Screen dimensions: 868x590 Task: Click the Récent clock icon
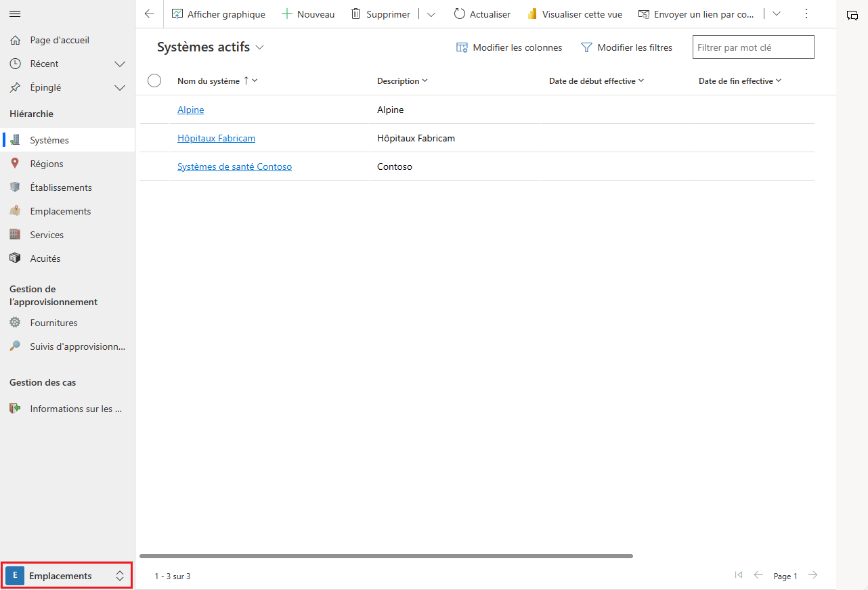click(16, 64)
